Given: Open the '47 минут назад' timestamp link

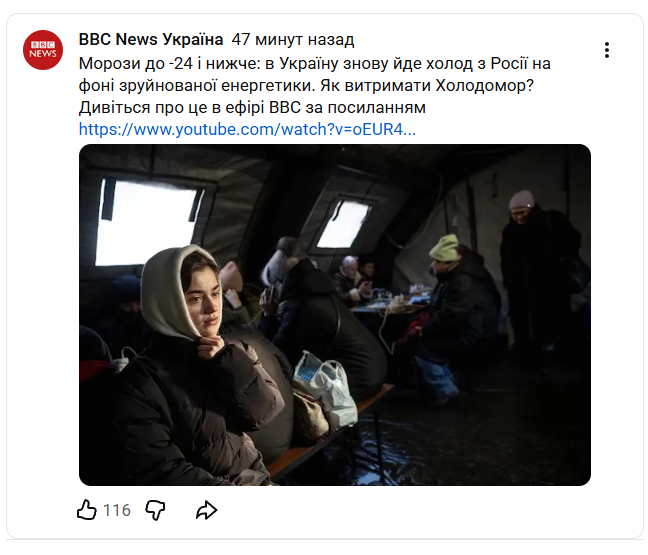Looking at the screenshot, I should [293, 39].
